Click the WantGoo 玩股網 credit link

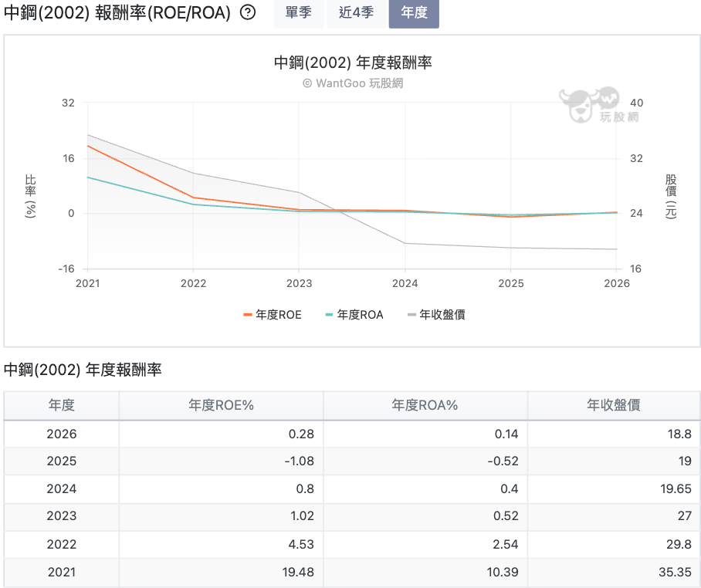pos(353,83)
